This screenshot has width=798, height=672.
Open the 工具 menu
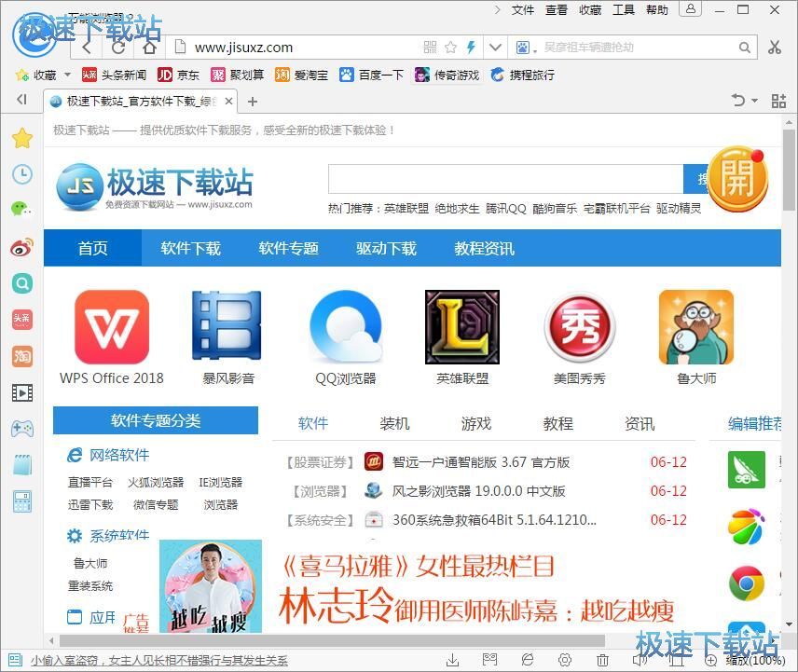(x=624, y=9)
